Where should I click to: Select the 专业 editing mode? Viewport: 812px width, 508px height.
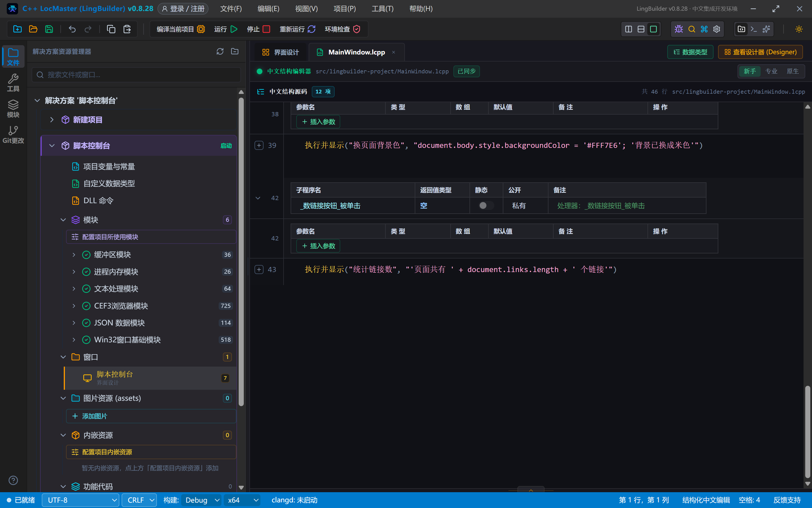(771, 71)
